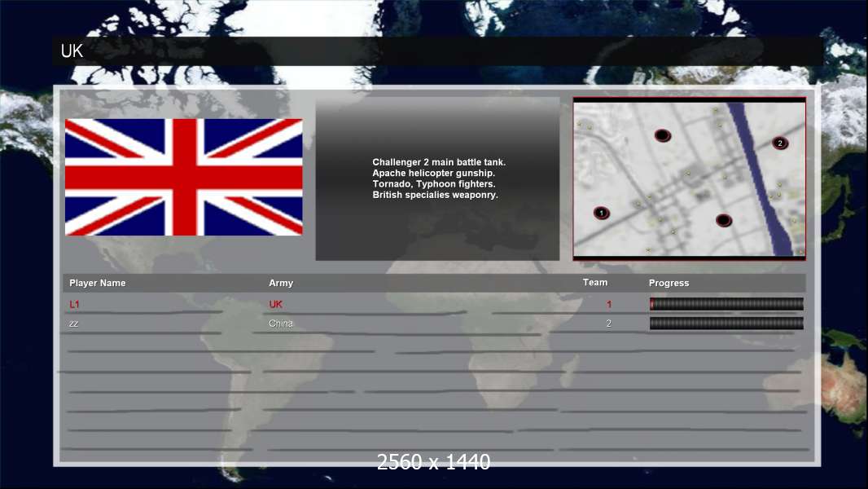
Task: Click the Challenger 2 main battle tank line
Action: click(439, 162)
